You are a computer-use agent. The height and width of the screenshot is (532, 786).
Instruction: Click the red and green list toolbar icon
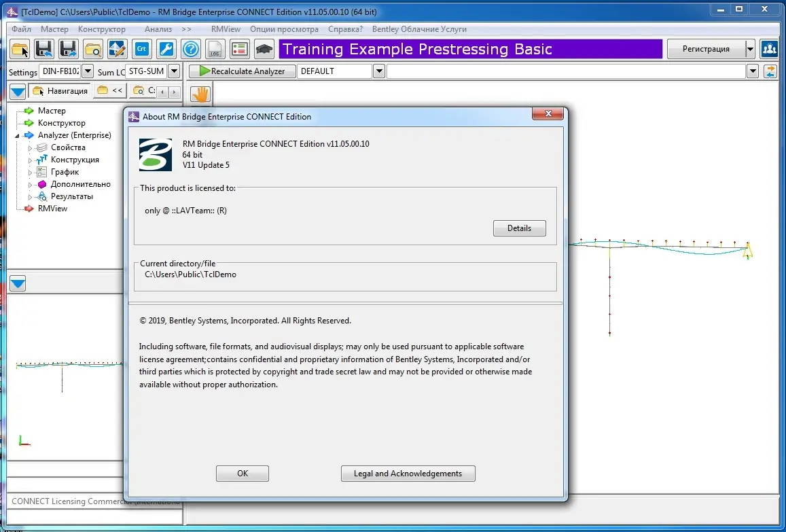[x=240, y=49]
